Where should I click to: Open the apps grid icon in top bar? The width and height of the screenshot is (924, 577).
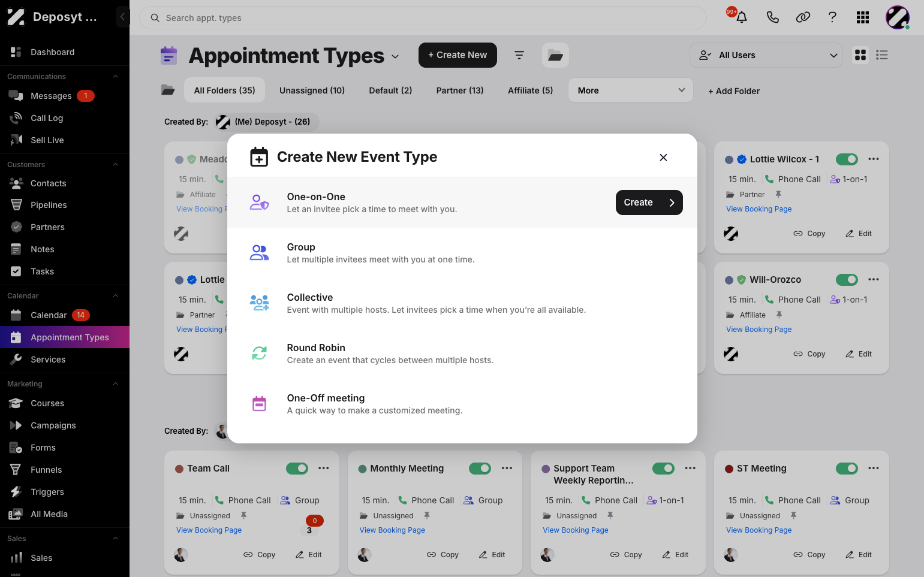click(x=863, y=17)
